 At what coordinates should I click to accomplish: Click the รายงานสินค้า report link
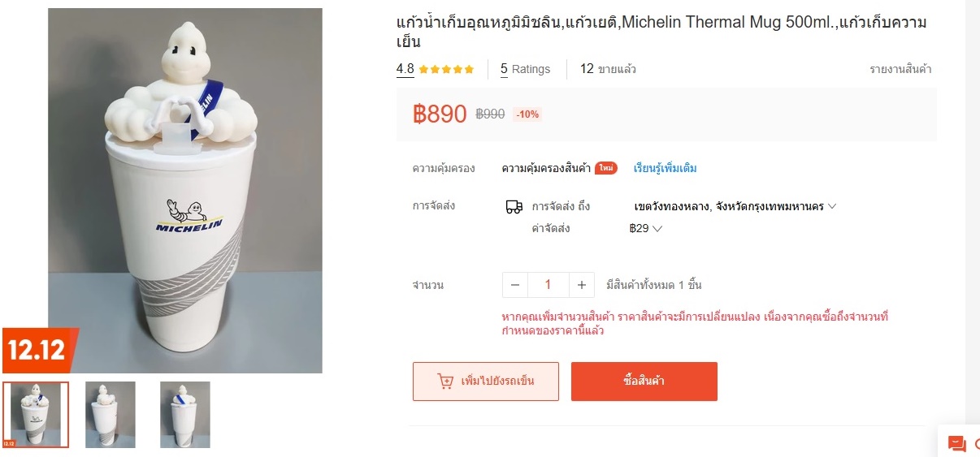900,69
